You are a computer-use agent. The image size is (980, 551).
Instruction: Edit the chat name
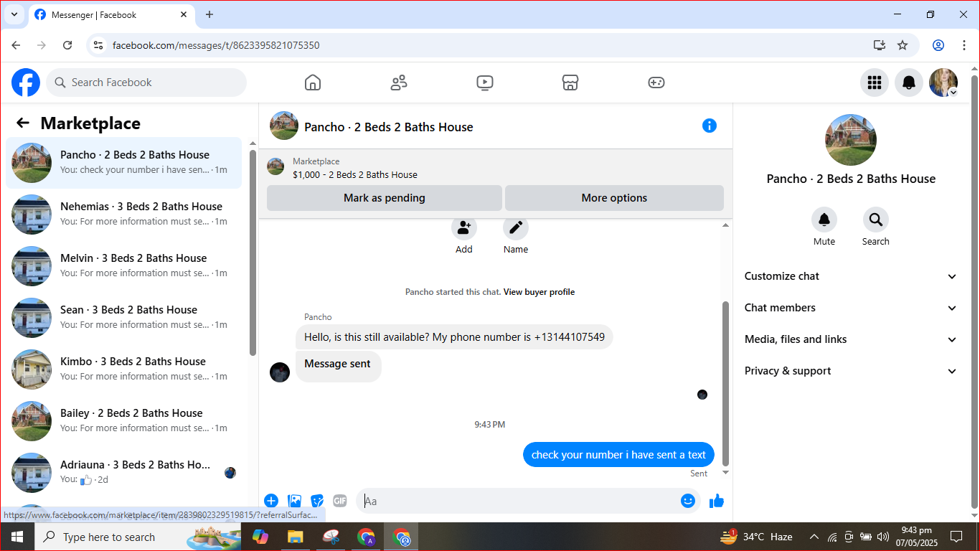pos(516,228)
